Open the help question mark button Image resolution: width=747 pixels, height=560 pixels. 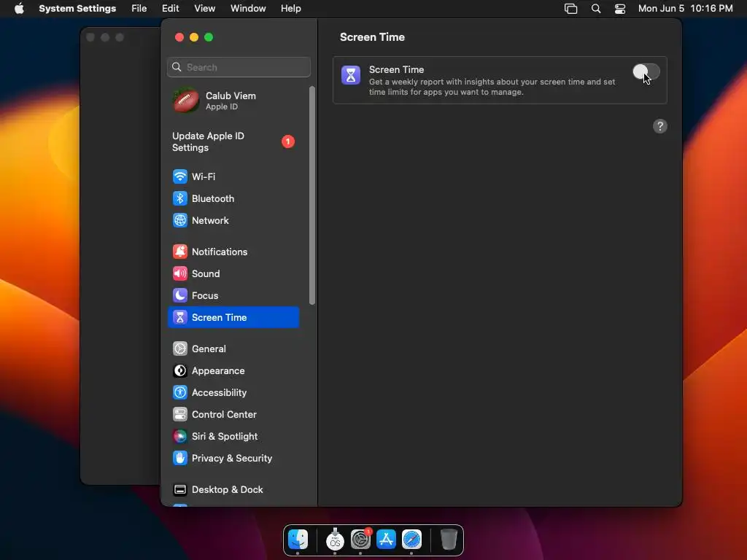pos(659,126)
